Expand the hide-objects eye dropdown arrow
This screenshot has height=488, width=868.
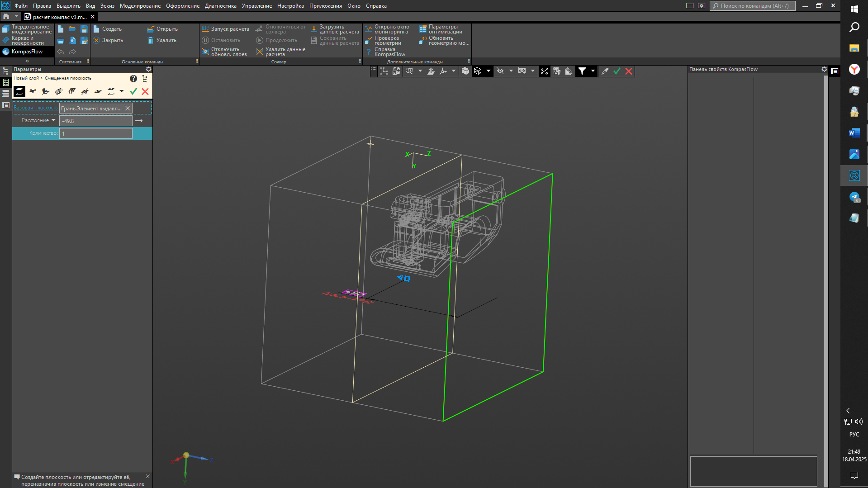pyautogui.click(x=511, y=71)
